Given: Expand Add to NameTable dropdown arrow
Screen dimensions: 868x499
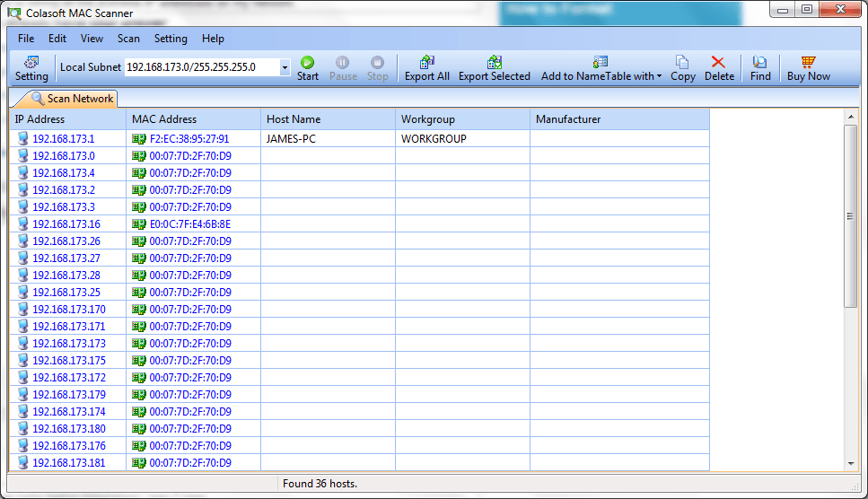Looking at the screenshot, I should pos(660,76).
